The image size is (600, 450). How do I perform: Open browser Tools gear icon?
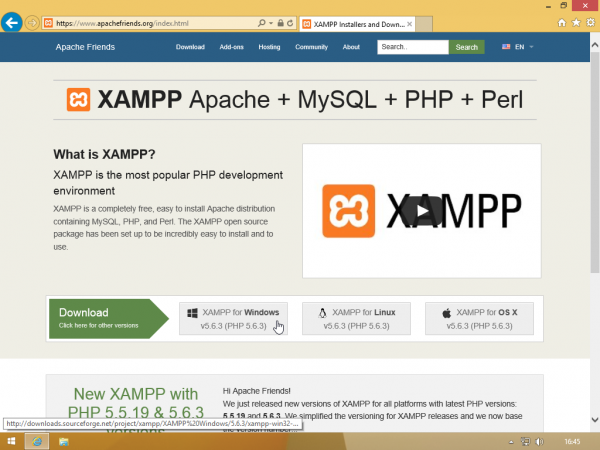pos(590,23)
